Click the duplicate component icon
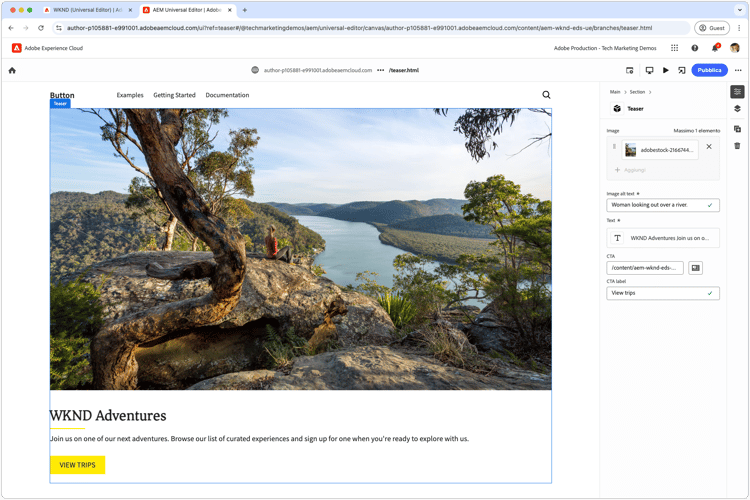 (x=737, y=129)
